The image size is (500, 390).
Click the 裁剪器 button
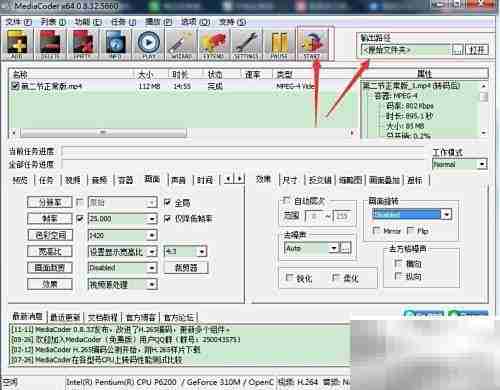(186, 267)
